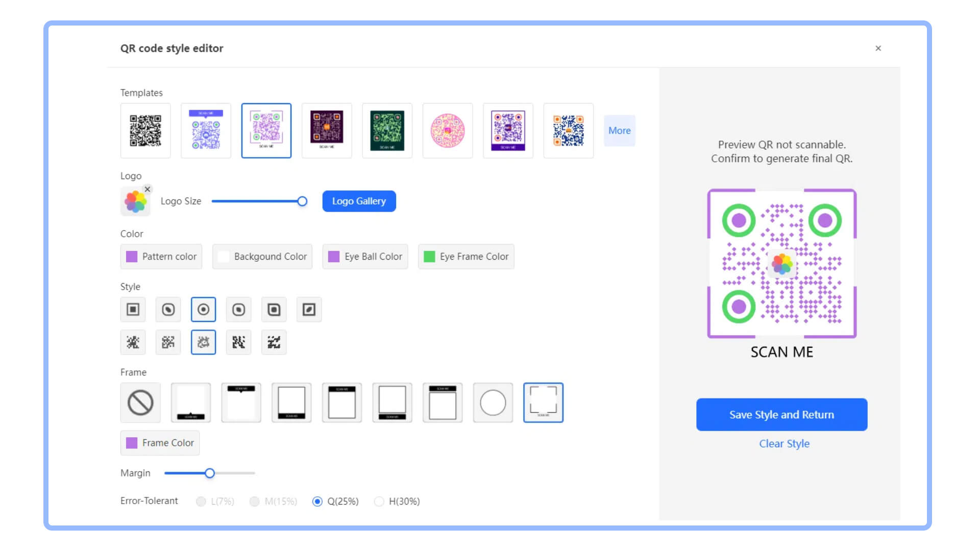Adjust the Margin slider handle
980x551 pixels.
pos(210,473)
